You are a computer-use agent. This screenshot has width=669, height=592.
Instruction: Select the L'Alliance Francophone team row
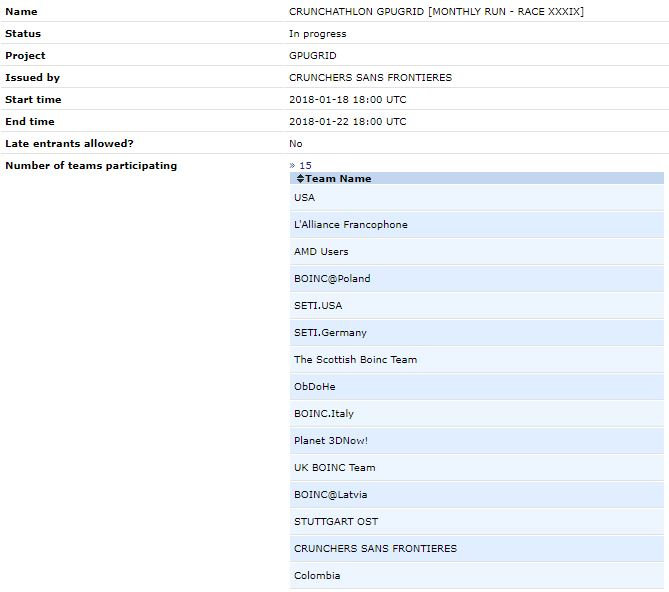pyautogui.click(x=477, y=225)
